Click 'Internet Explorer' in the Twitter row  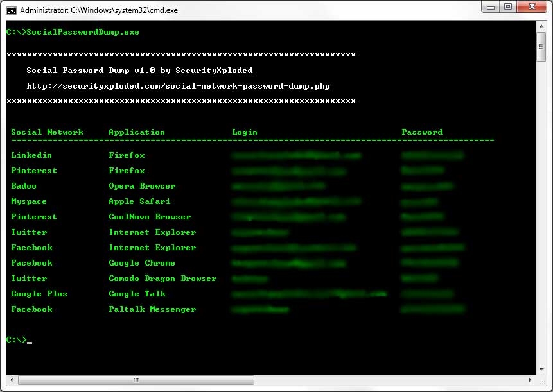click(x=152, y=232)
